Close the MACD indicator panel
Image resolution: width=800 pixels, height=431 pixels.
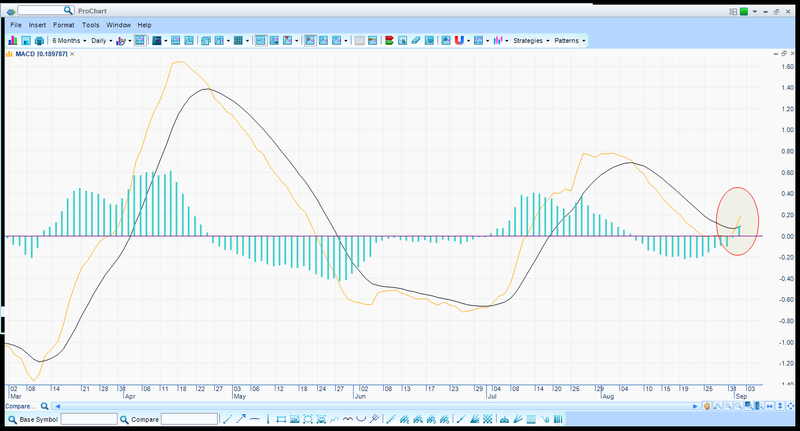(x=72, y=54)
